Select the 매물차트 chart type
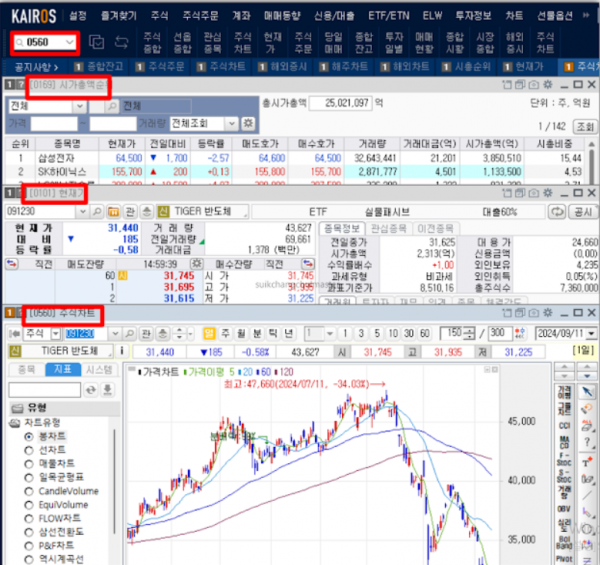The height and width of the screenshot is (565, 600). [x=49, y=464]
